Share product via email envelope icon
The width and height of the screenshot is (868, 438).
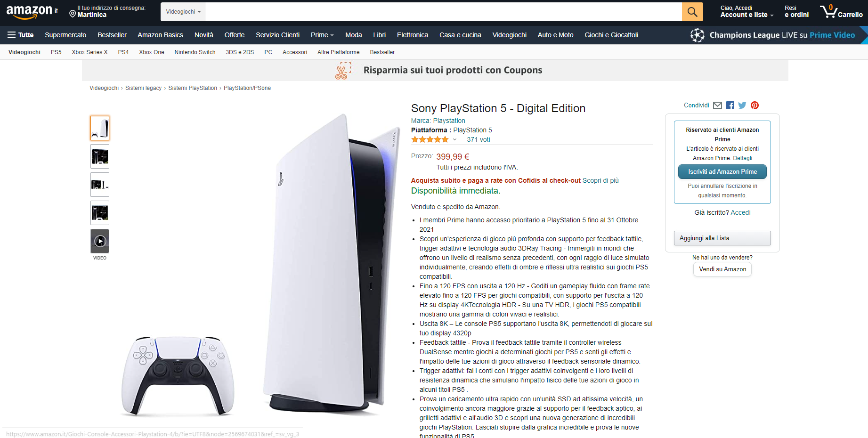(x=717, y=105)
